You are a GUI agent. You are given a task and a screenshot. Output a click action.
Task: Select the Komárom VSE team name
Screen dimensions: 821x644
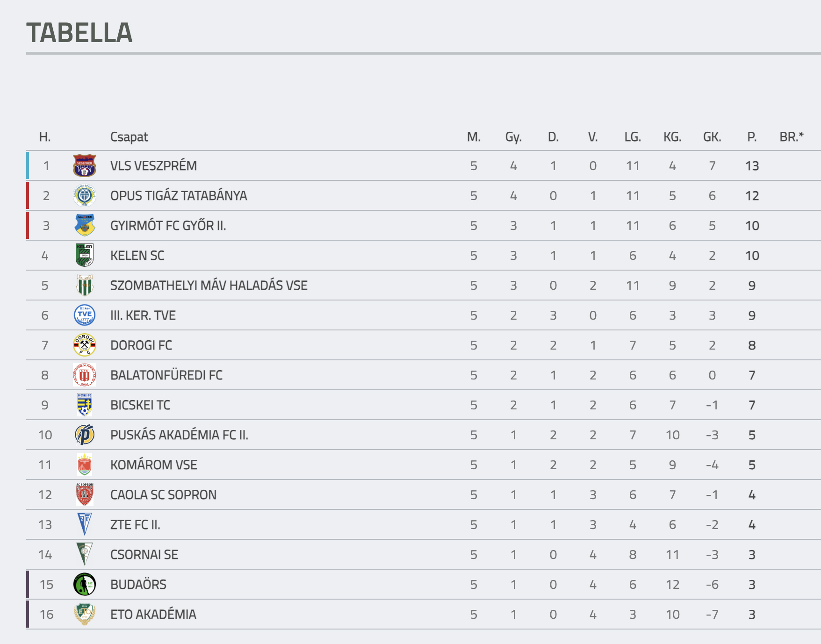tap(153, 465)
